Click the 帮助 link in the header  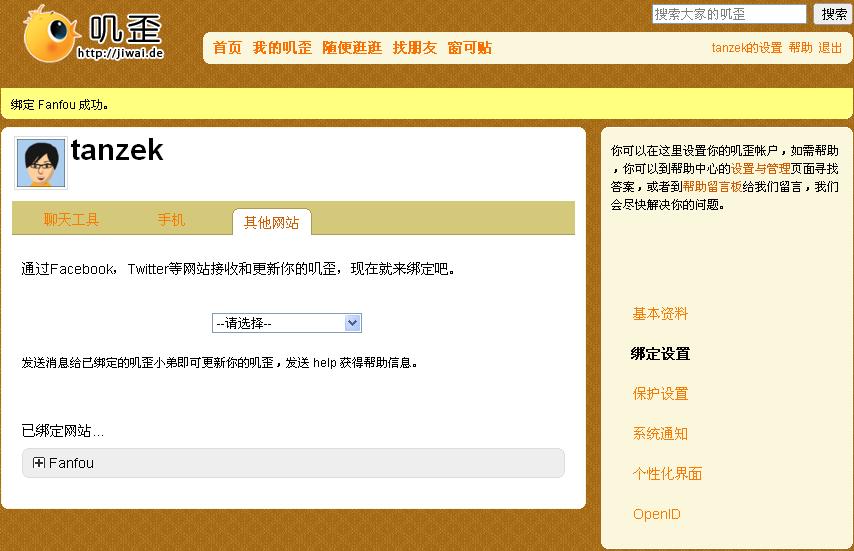pyautogui.click(x=801, y=48)
